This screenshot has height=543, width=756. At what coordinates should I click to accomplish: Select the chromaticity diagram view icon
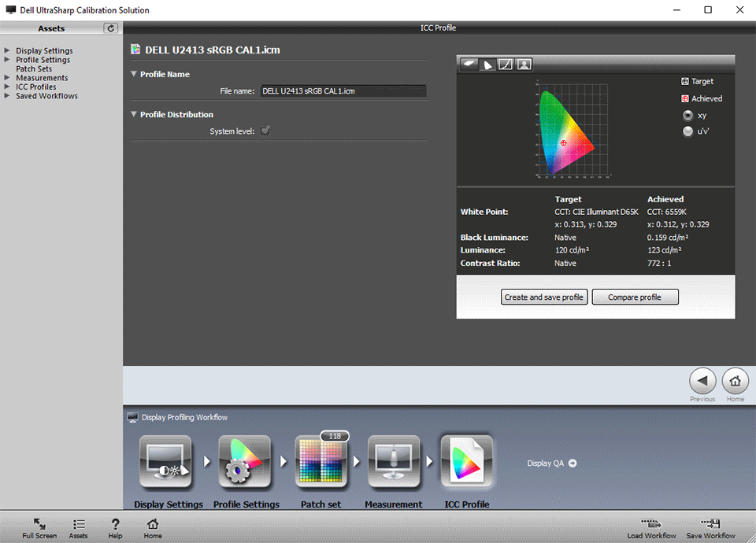(487, 64)
